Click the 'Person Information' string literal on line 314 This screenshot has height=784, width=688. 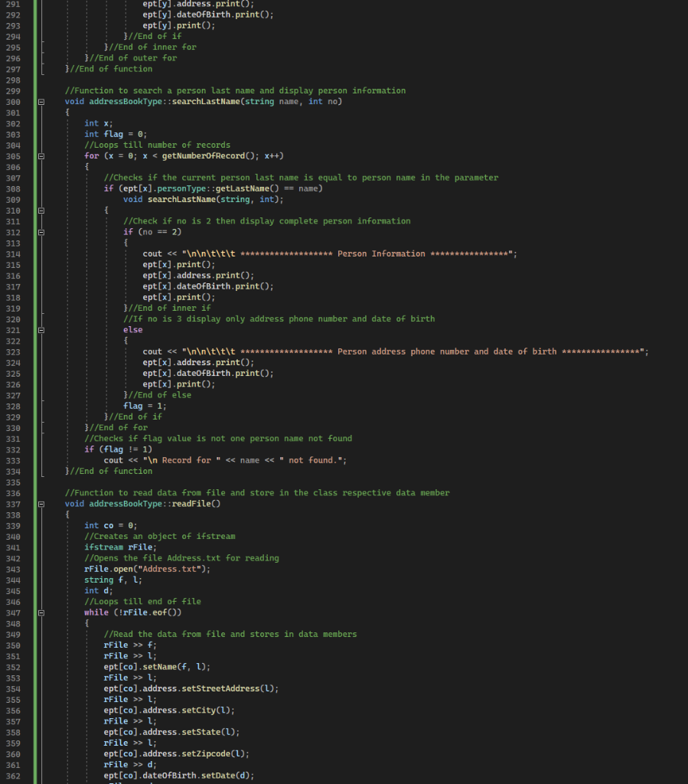pyautogui.click(x=349, y=254)
